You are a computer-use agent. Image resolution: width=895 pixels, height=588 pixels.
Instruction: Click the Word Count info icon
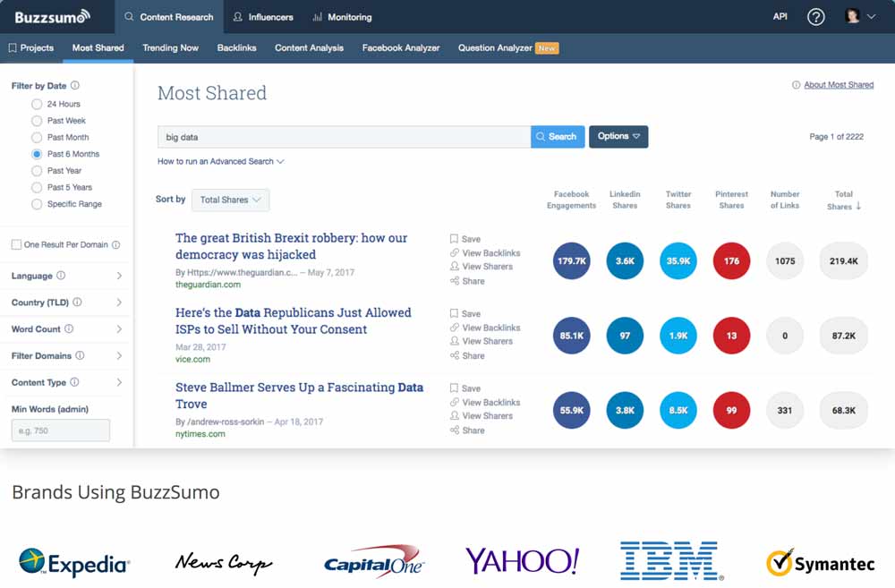pyautogui.click(x=69, y=328)
